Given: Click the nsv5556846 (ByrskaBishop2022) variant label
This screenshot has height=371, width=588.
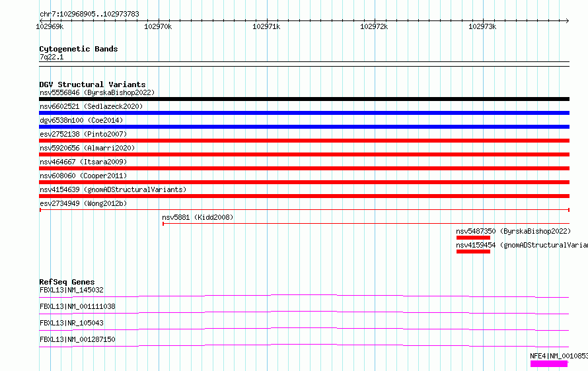Looking at the screenshot, I should point(97,92).
